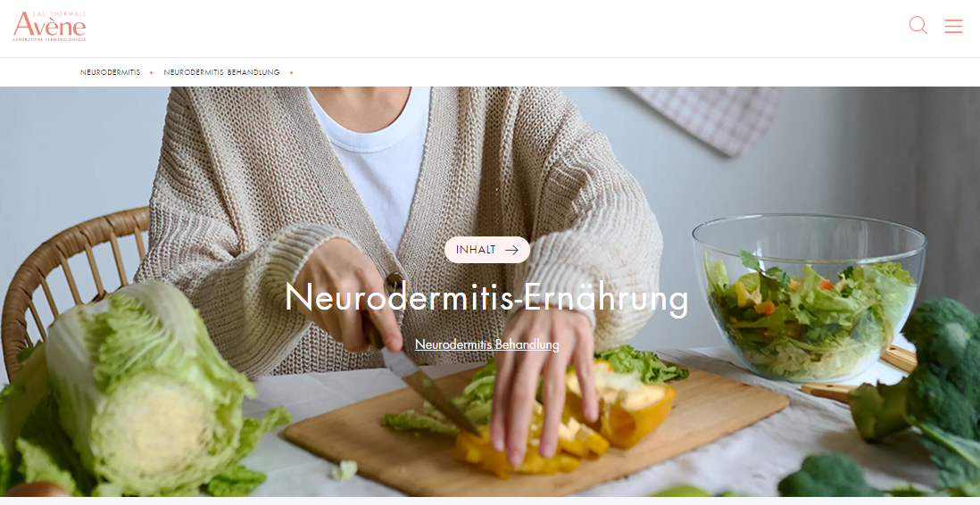Go to Neurodermitis Behandlung breadcrumb
Image resolution: width=980 pixels, height=505 pixels.
point(221,72)
